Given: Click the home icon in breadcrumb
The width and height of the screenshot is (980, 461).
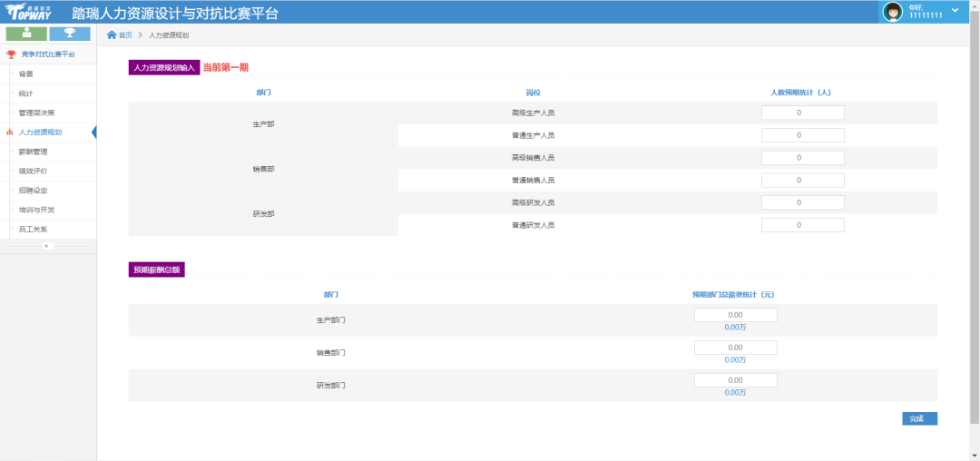Looking at the screenshot, I should tap(112, 34).
